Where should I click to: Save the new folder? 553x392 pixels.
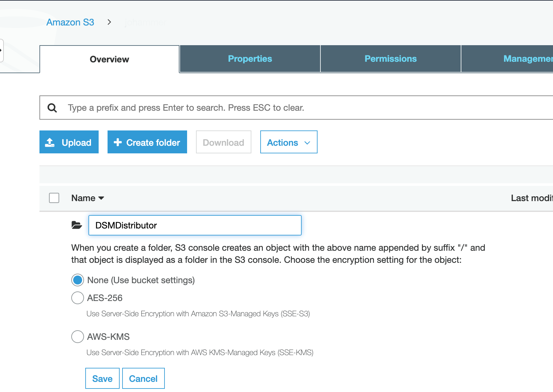102,379
